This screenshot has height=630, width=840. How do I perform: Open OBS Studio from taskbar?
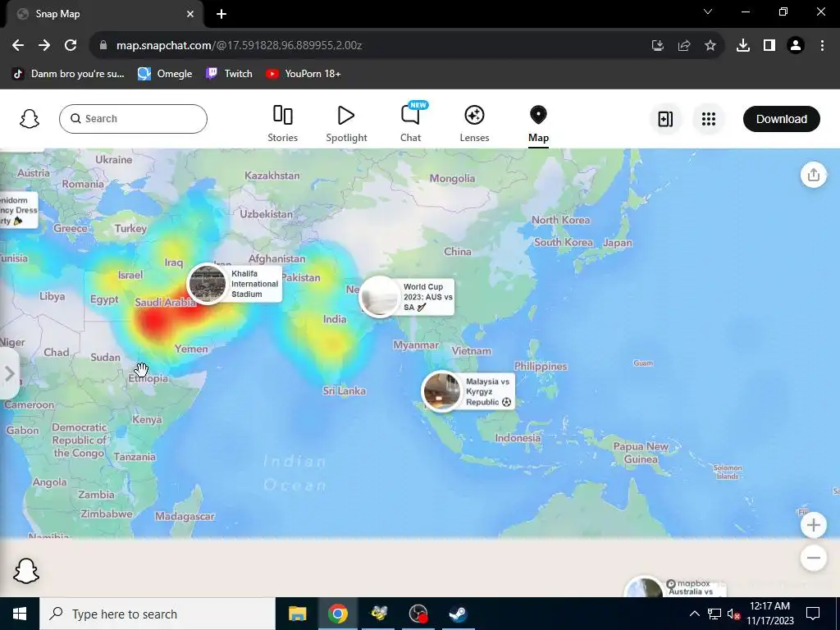pos(418,614)
